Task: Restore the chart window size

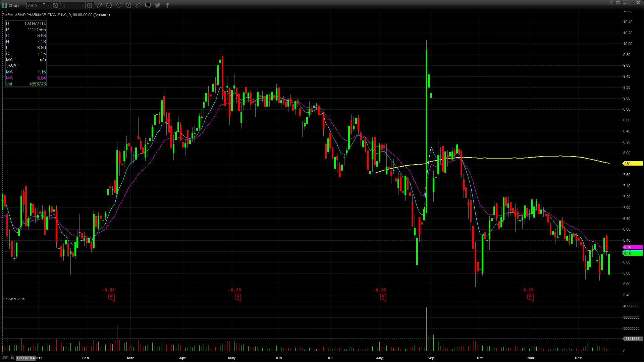Action: (x=631, y=3)
